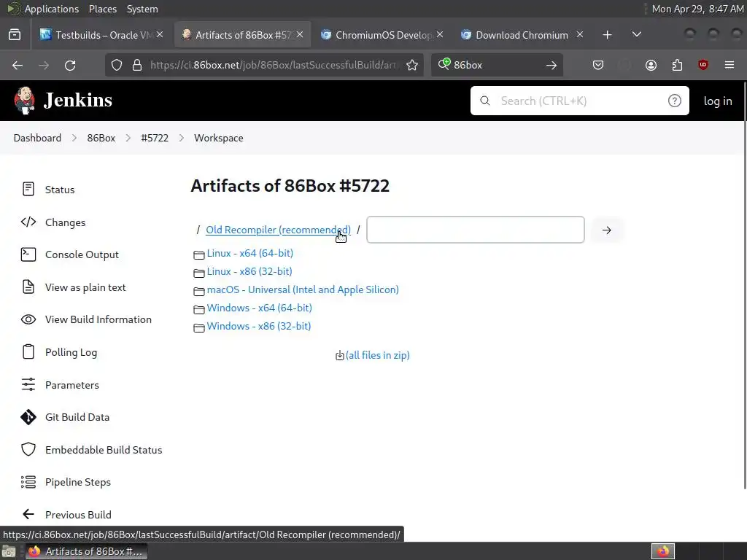Open Console Output terminal icon

coord(28,254)
